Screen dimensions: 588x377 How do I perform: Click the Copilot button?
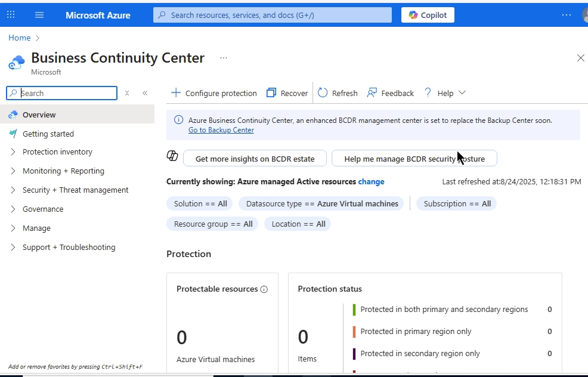[428, 15]
